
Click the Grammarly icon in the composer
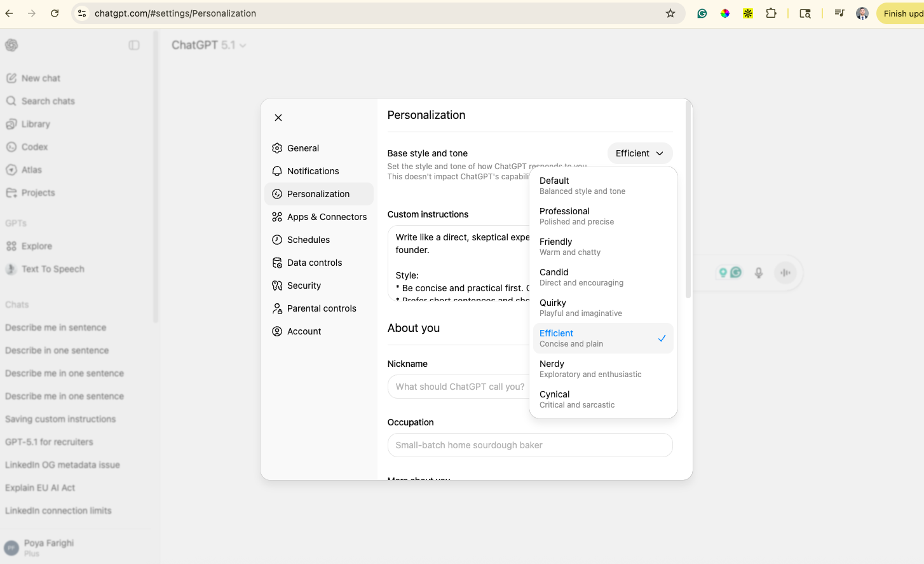tap(737, 273)
